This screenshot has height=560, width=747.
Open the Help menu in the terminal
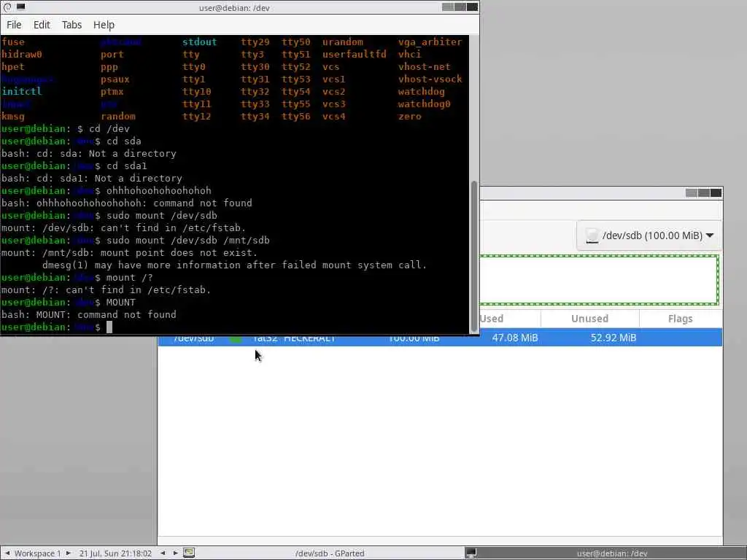104,25
